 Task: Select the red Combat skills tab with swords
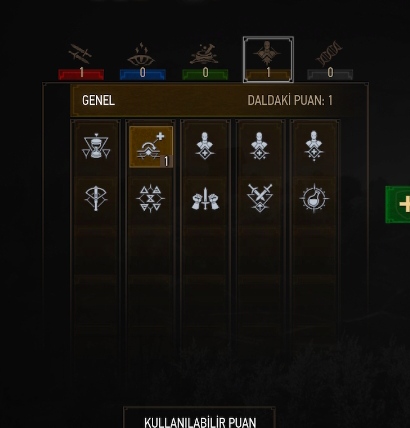pos(81,61)
